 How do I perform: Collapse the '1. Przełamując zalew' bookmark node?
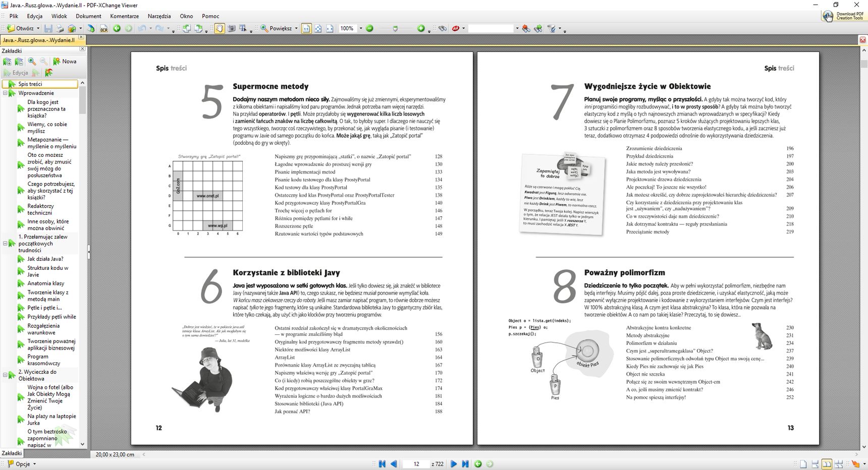click(x=5, y=244)
